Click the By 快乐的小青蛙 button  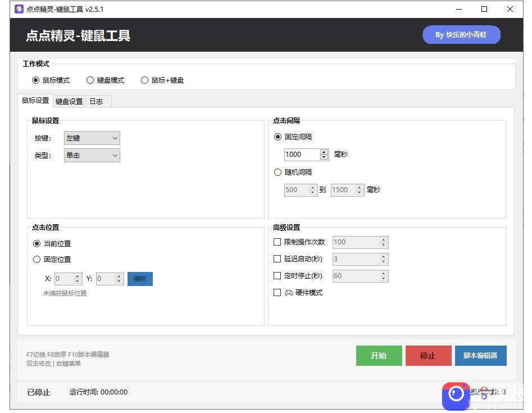click(x=461, y=35)
